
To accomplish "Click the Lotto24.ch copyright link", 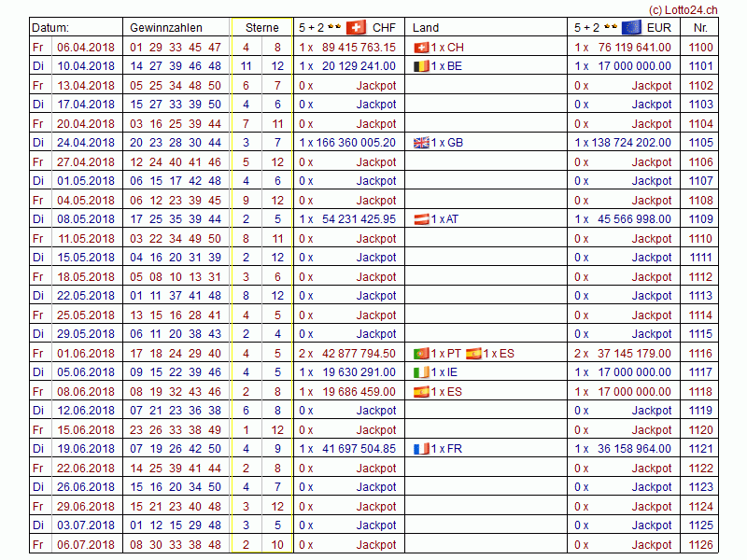I will (683, 8).
